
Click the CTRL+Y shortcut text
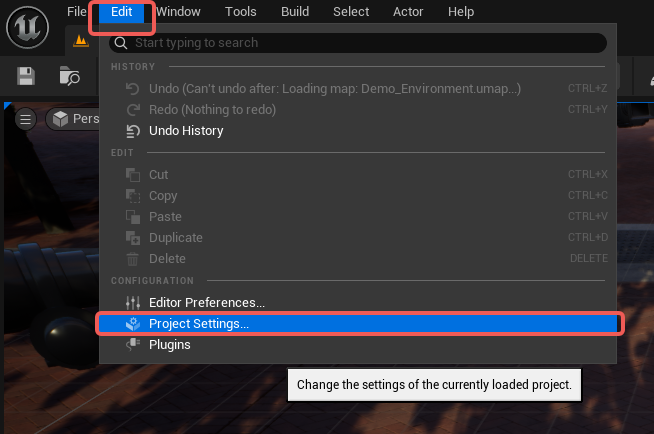coord(588,109)
